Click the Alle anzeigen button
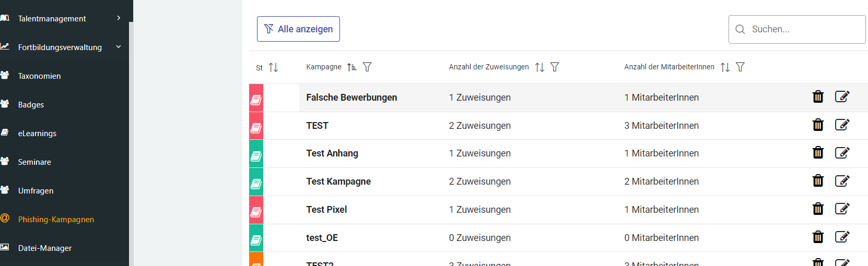 (298, 29)
